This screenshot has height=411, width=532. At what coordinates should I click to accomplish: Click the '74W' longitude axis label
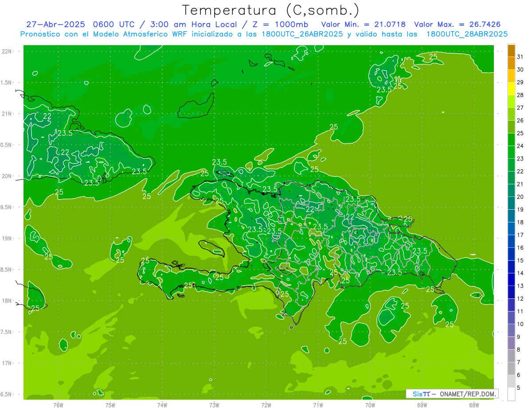click(x=162, y=405)
